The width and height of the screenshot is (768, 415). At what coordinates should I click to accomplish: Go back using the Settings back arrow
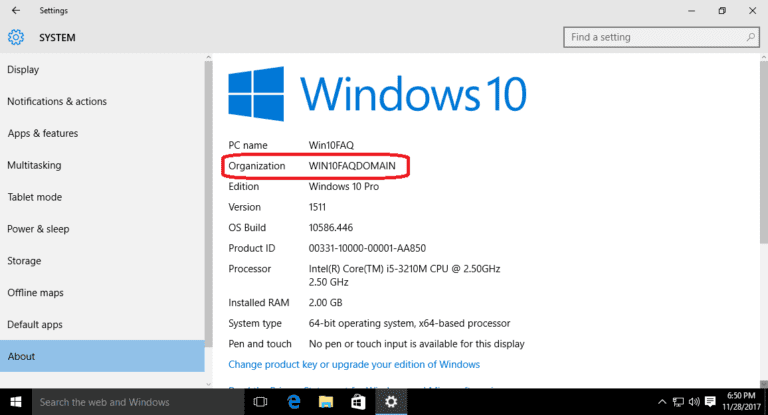click(x=16, y=10)
